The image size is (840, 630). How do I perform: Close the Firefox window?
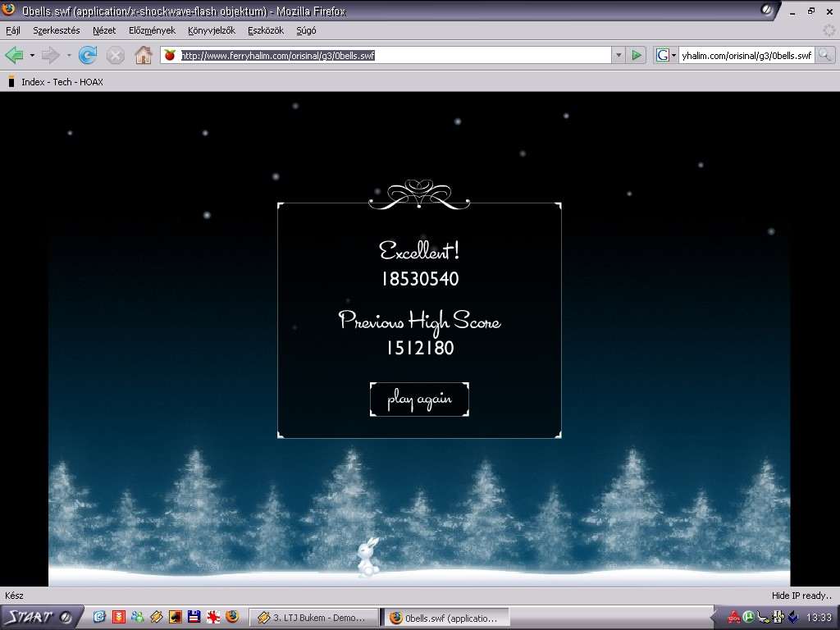[x=829, y=11]
